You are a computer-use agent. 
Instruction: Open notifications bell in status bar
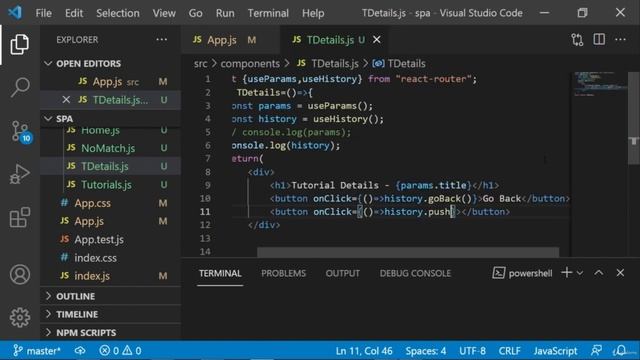[x=621, y=351]
